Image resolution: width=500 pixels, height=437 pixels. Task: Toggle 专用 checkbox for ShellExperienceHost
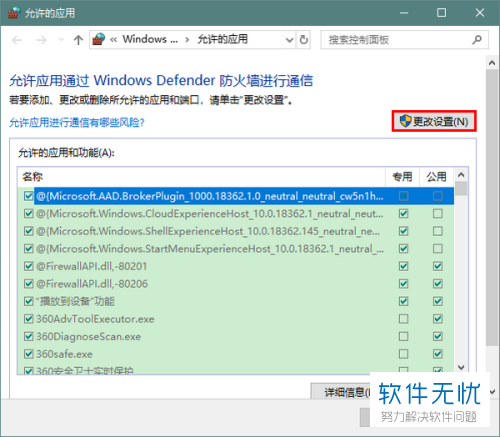point(404,231)
